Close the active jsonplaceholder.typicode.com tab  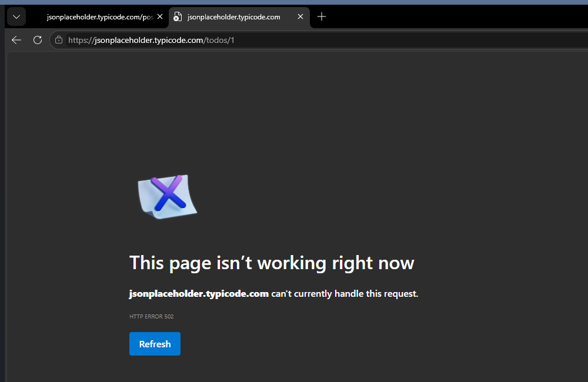point(300,16)
